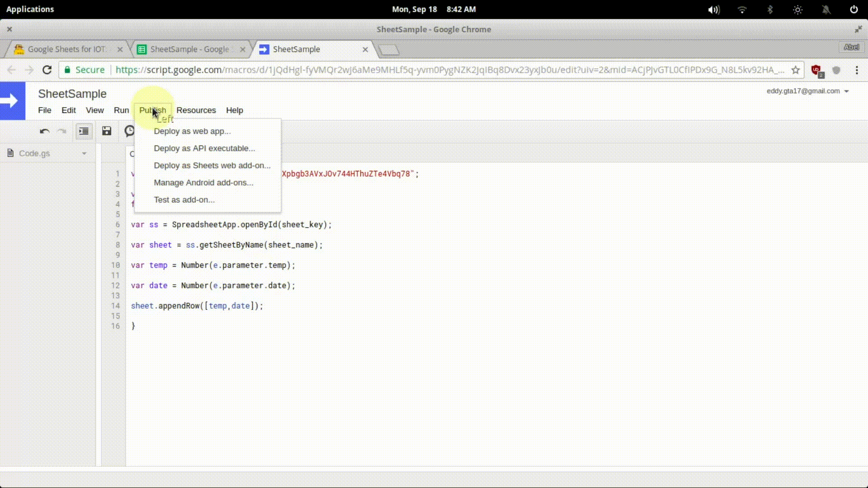Choose Deploy as Sheets web add-on...
This screenshot has height=488, width=868.
(x=208, y=165)
